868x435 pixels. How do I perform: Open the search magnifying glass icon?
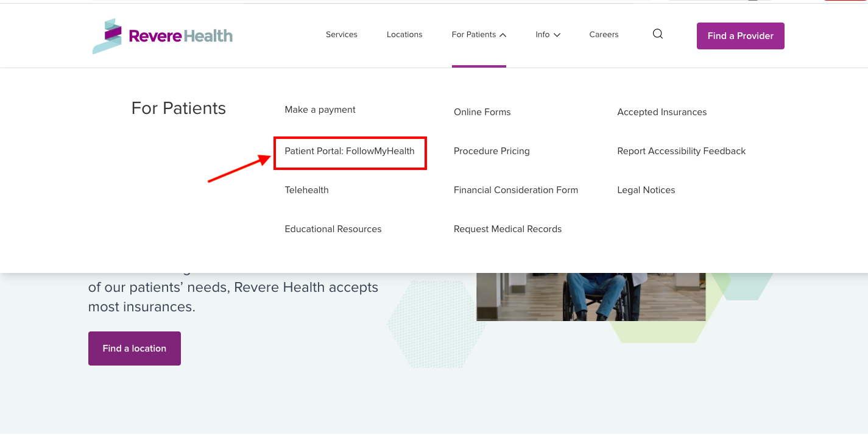[x=657, y=34]
